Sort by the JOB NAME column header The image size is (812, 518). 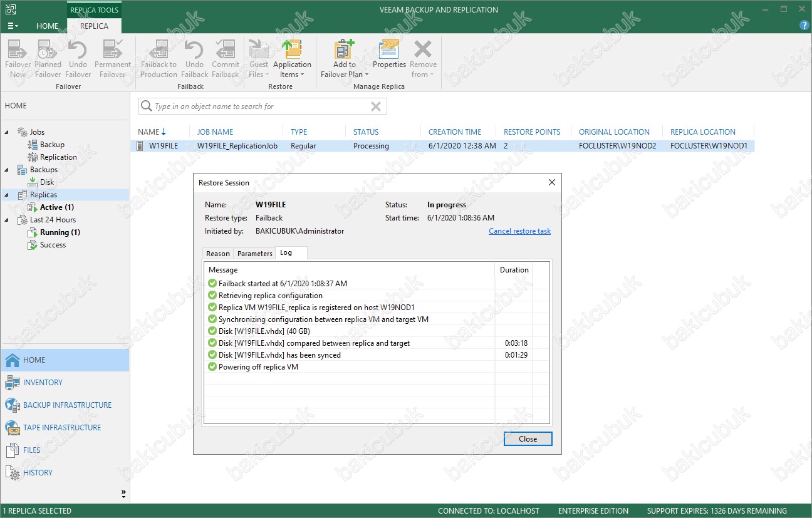pyautogui.click(x=215, y=132)
